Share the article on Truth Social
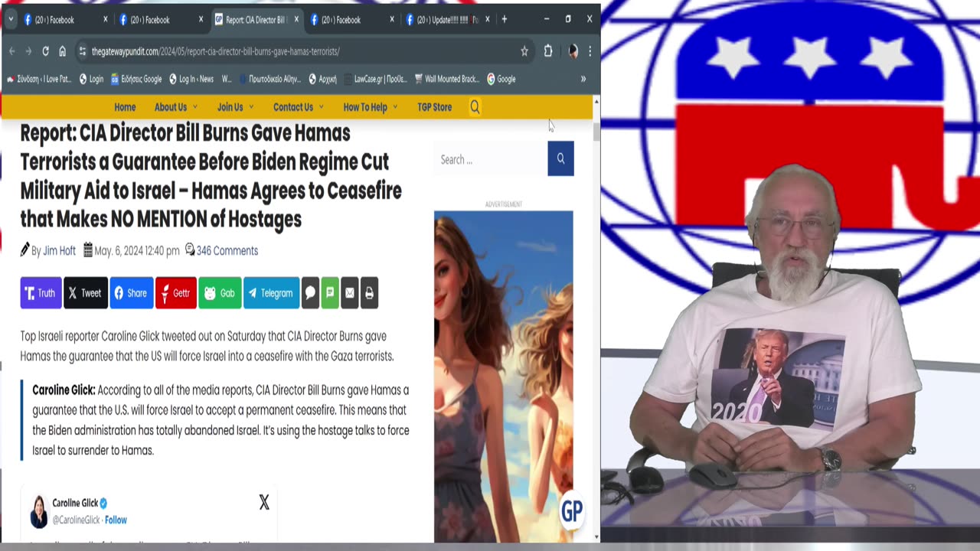This screenshot has width=980, height=551. [x=41, y=293]
